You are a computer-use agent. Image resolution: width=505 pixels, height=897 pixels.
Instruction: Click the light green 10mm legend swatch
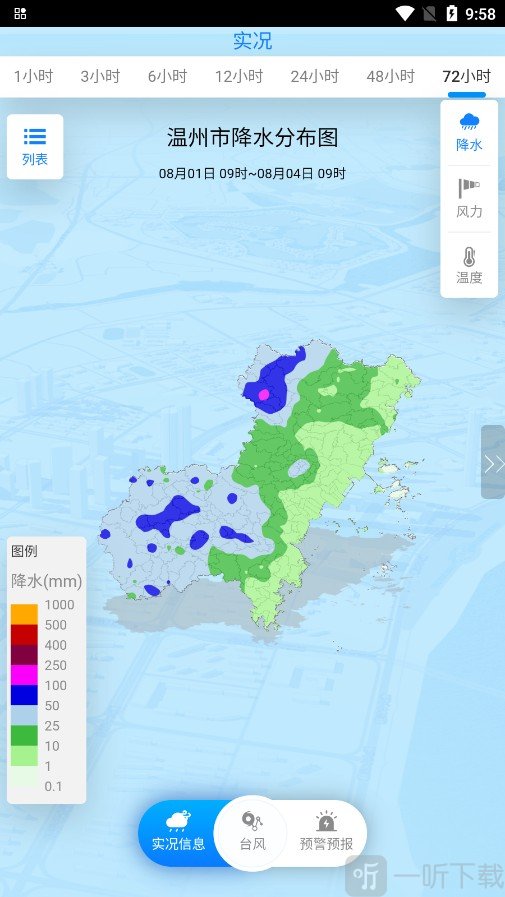point(24,756)
